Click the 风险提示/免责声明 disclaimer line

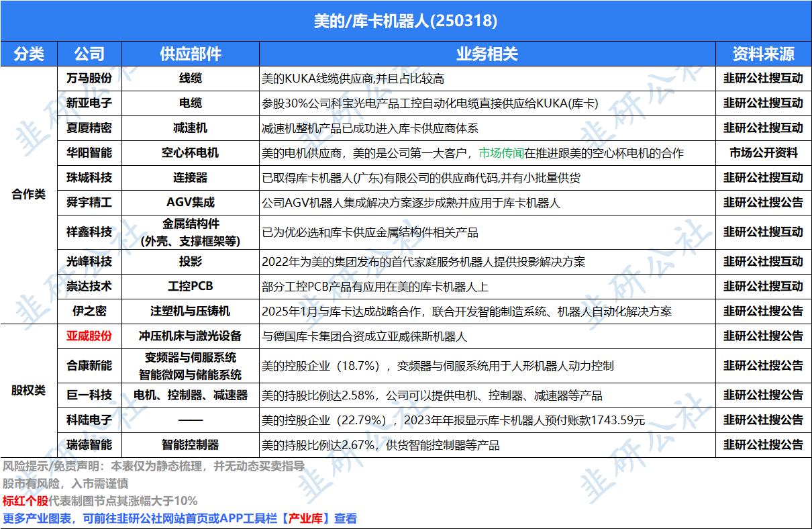click(154, 466)
